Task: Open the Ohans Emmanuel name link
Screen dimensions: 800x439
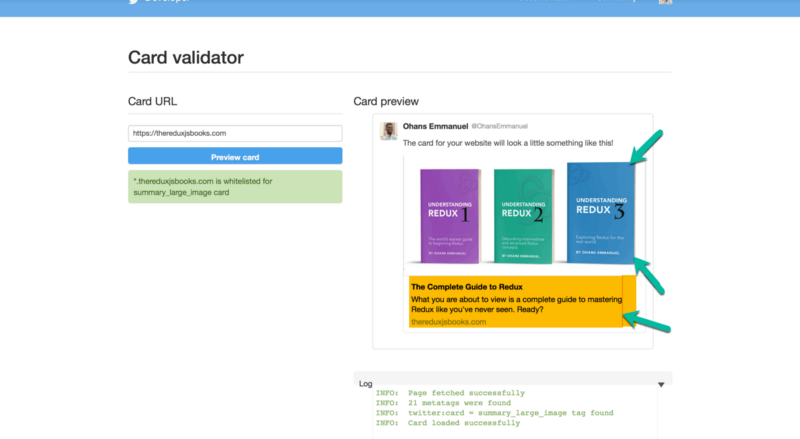Action: click(x=435, y=126)
